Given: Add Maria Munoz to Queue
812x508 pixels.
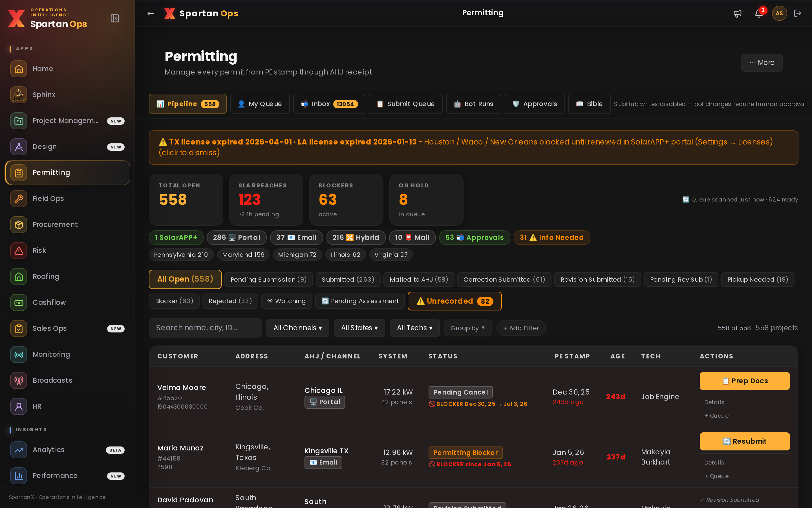Looking at the screenshot, I should click(716, 476).
